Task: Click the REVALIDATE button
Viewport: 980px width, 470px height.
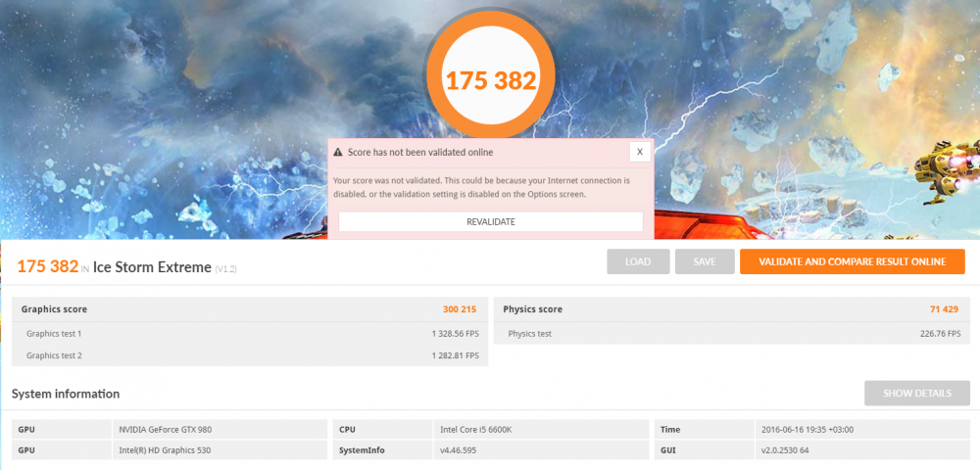Action: (491, 221)
